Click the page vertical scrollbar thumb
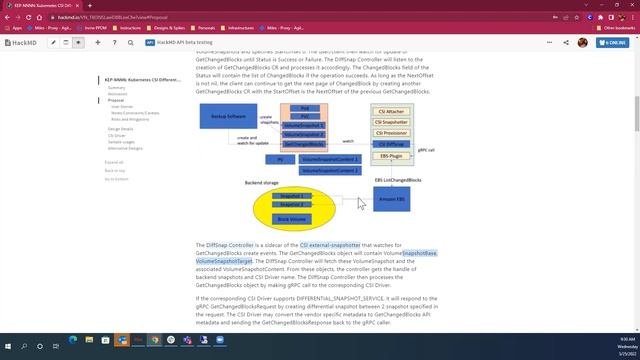 (637, 113)
